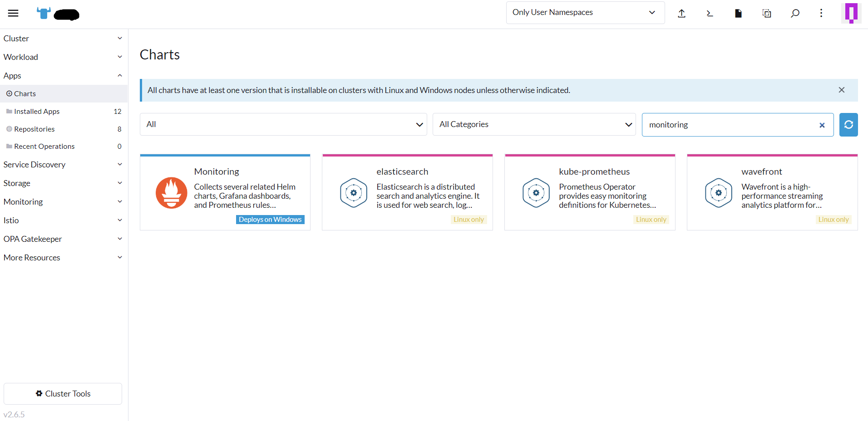This screenshot has height=421, width=868.
Task: Open the All repositories filter dropdown
Action: click(x=283, y=124)
